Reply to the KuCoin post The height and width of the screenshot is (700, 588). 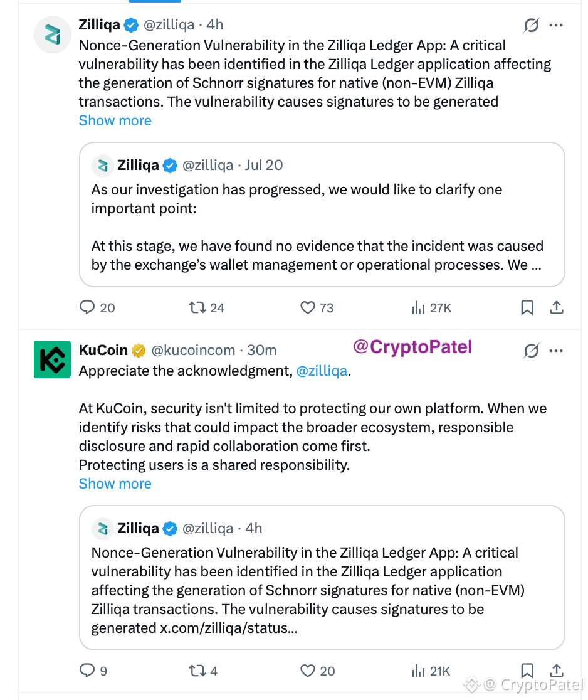[93, 671]
